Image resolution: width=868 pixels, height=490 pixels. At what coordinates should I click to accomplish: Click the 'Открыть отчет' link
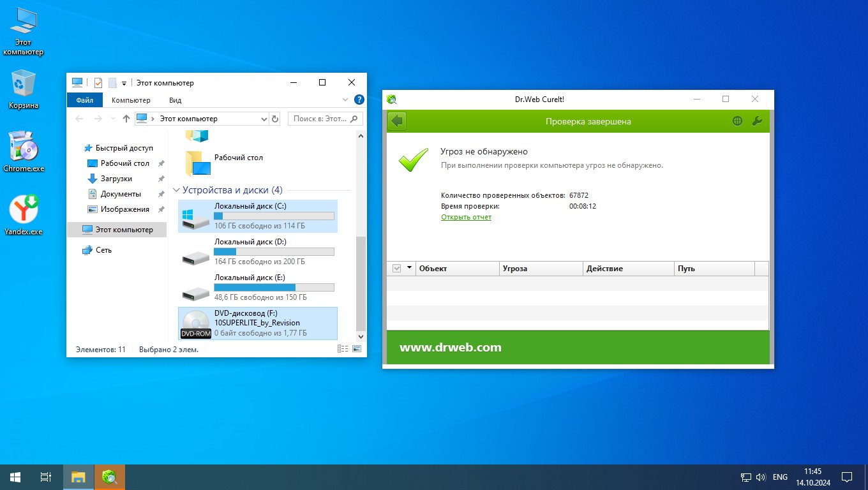tap(466, 217)
